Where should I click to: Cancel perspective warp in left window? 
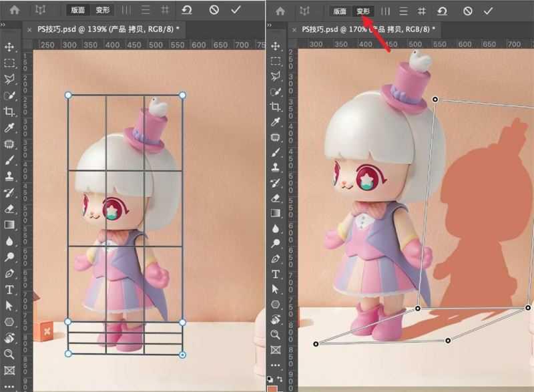point(214,11)
